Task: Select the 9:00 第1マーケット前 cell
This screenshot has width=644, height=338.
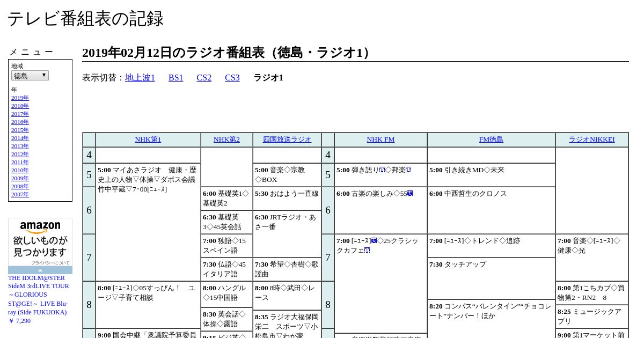Action: tap(592, 334)
